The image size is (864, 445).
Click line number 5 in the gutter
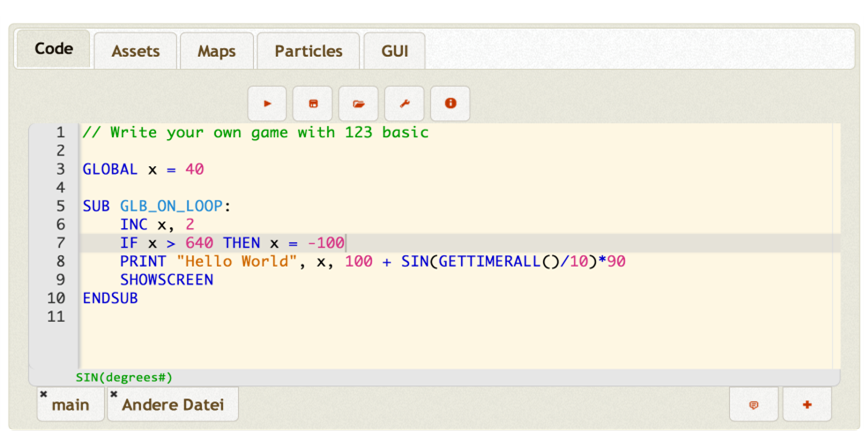point(60,206)
